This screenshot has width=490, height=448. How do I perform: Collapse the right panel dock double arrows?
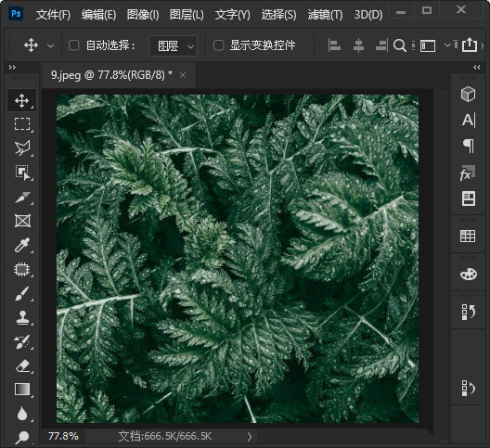click(x=477, y=67)
